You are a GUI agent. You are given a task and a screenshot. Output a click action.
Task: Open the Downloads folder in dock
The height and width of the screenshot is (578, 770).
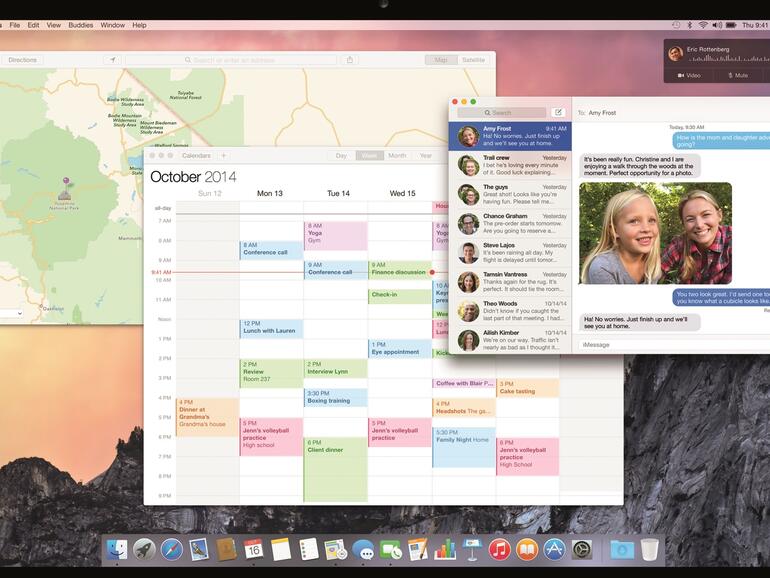[x=622, y=550]
